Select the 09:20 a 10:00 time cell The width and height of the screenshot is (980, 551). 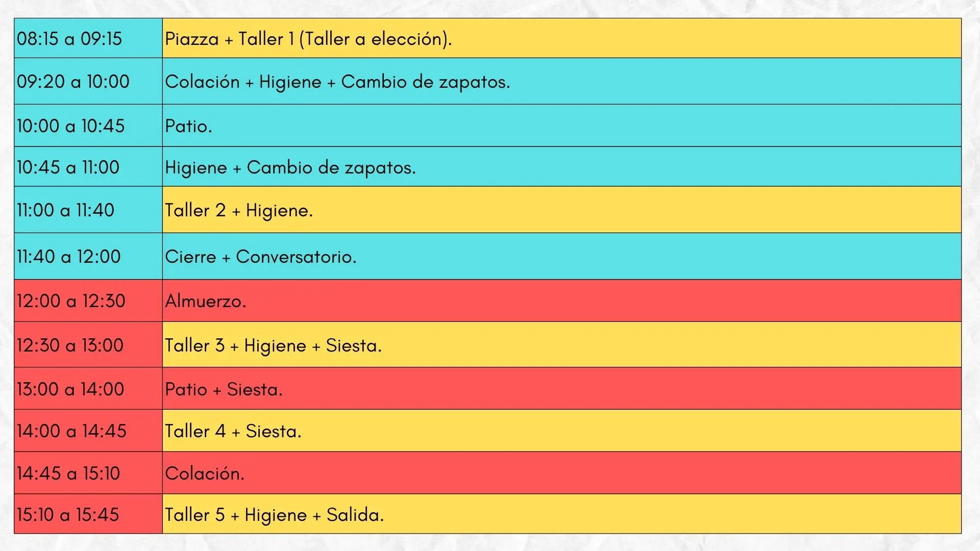88,81
